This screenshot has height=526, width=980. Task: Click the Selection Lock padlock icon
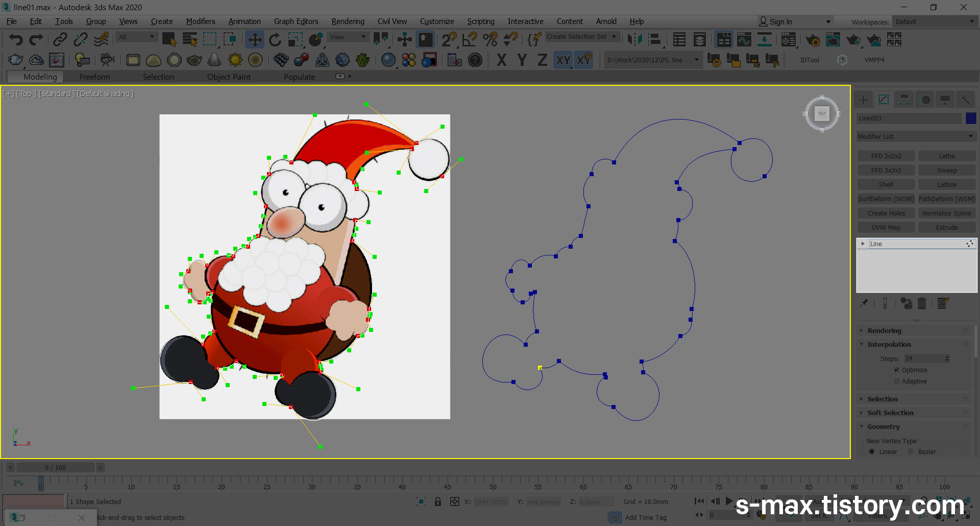pos(438,501)
